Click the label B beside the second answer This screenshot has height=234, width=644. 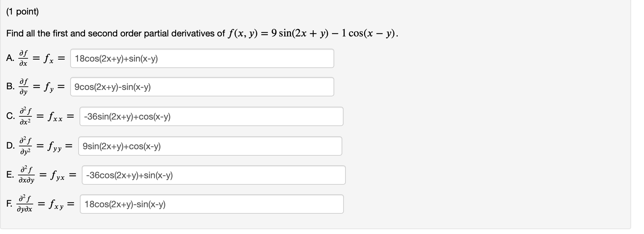[10, 87]
